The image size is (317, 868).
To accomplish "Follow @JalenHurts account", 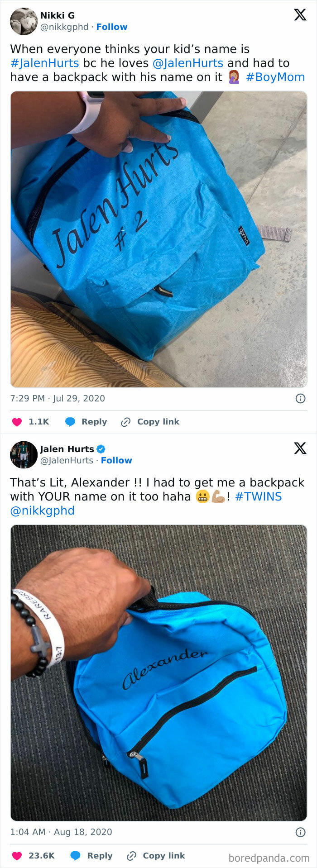I will tap(116, 460).
